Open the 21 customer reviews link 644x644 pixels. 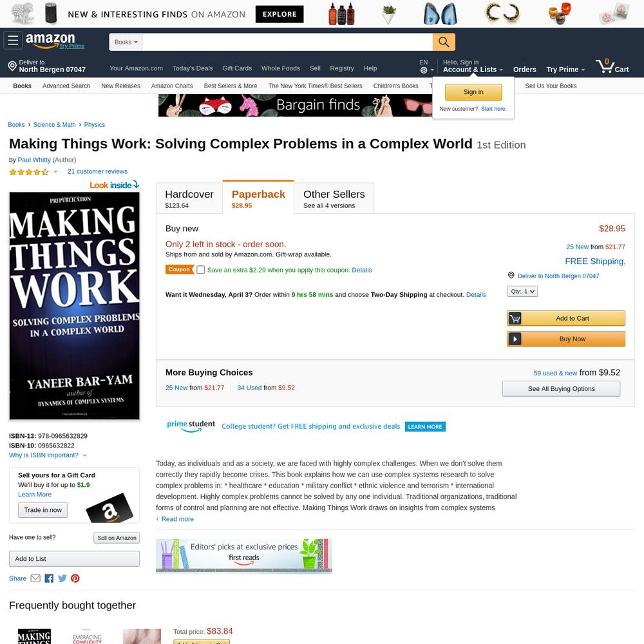tap(97, 172)
